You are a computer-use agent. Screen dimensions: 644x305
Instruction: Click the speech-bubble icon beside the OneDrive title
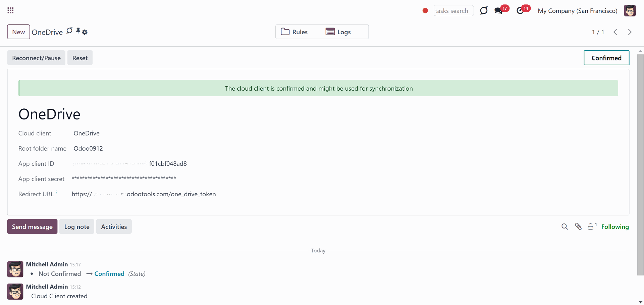point(69,31)
